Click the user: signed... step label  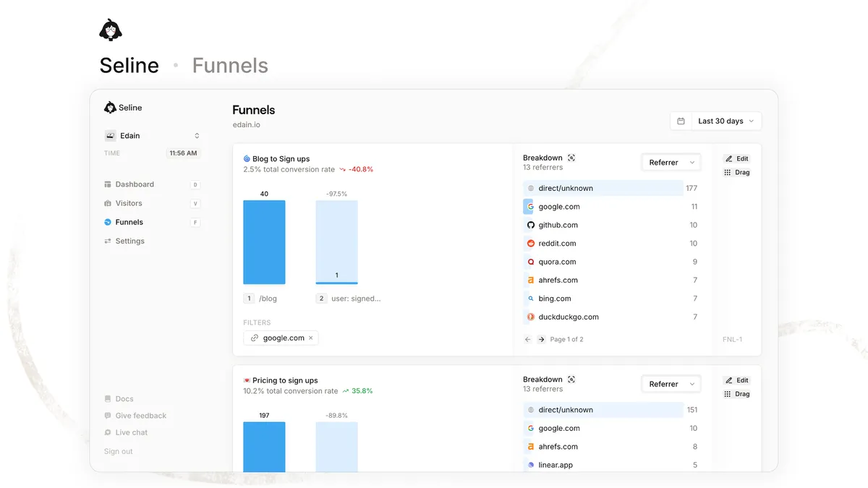tap(356, 299)
